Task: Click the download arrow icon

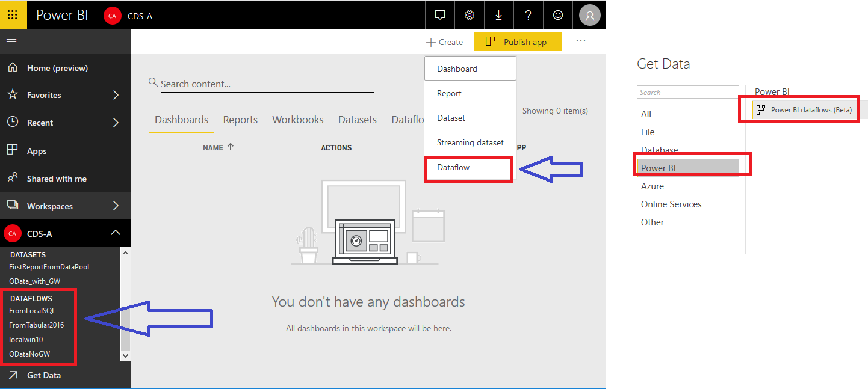Action: [498, 15]
